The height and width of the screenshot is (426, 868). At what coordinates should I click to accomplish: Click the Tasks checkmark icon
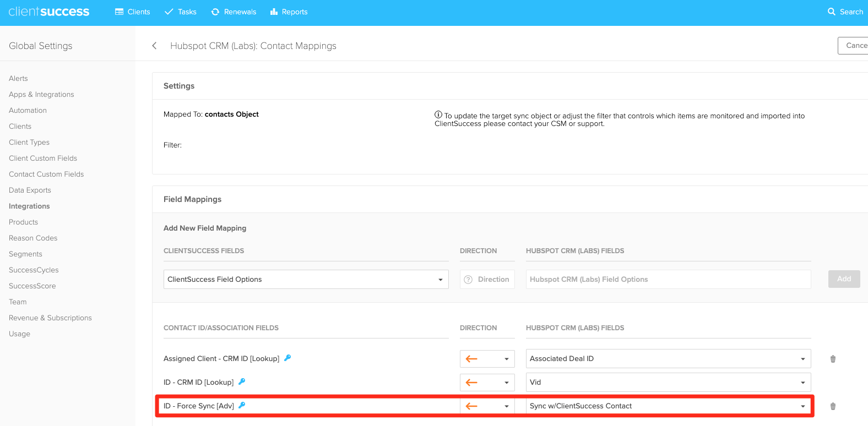(x=169, y=12)
